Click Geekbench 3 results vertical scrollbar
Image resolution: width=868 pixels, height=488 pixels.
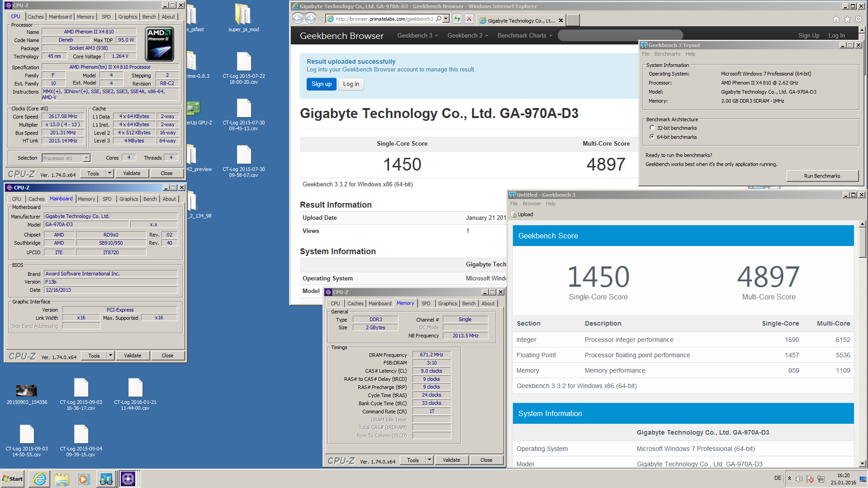tap(863, 344)
